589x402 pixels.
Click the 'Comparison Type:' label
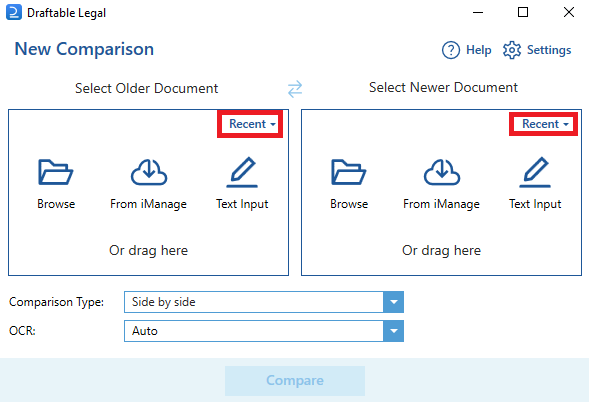click(56, 302)
